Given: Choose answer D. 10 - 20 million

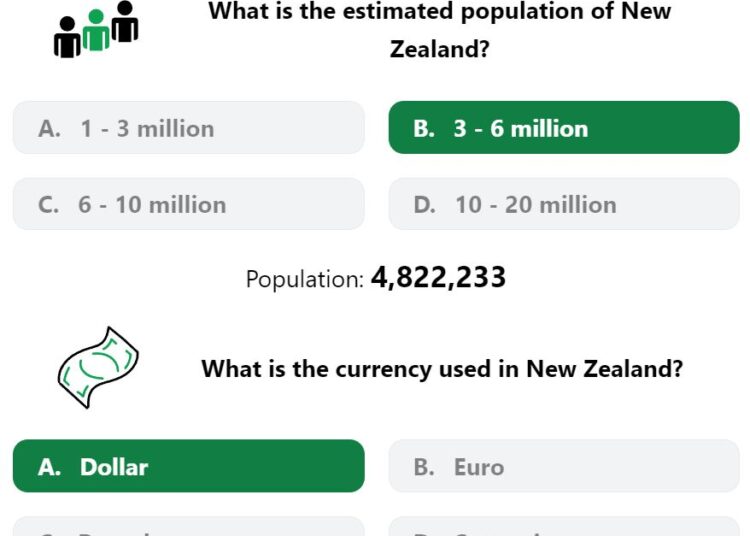Looking at the screenshot, I should (564, 204).
